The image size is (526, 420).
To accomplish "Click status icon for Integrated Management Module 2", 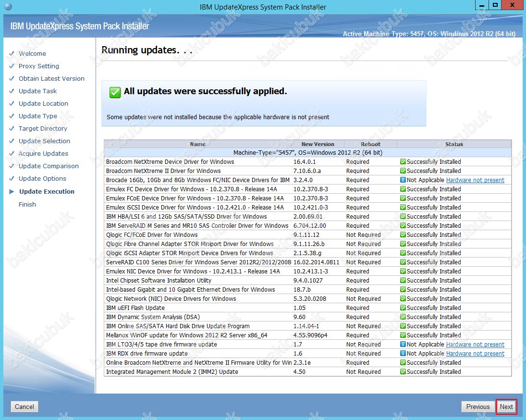I will tap(403, 371).
